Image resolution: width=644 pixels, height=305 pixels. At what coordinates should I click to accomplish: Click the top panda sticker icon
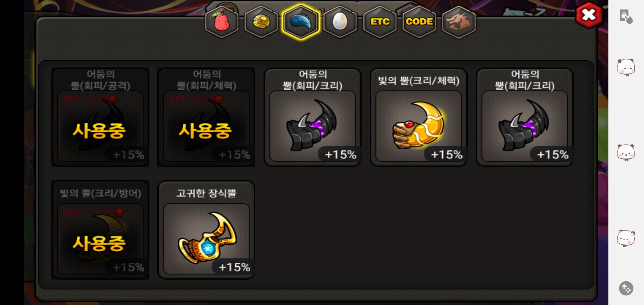[x=626, y=67]
